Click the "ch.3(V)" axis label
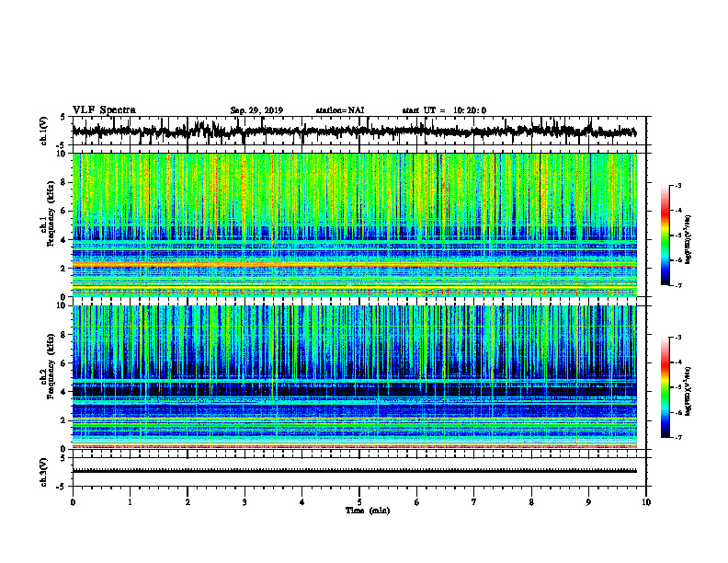Image resolution: width=728 pixels, height=563 pixels. click(44, 472)
